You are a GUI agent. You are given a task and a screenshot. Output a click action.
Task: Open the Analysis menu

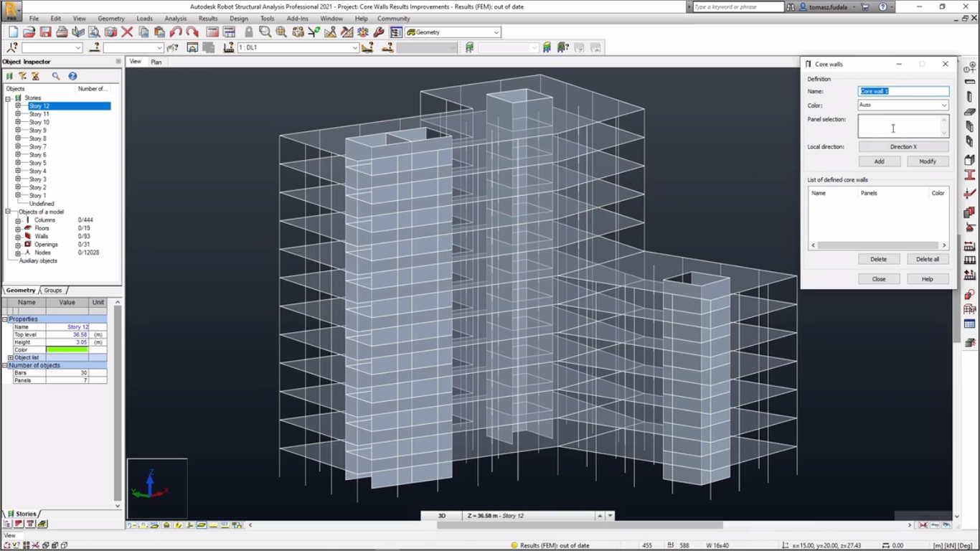pyautogui.click(x=176, y=19)
